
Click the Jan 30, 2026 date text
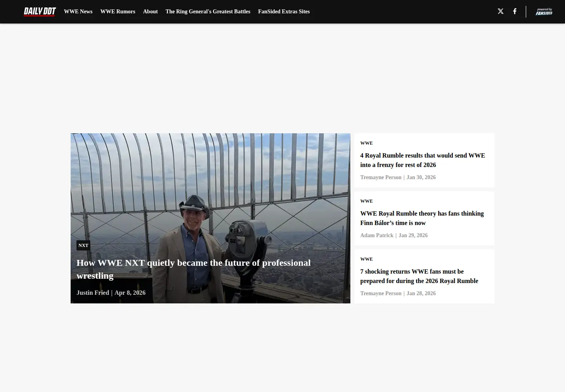pos(421,178)
